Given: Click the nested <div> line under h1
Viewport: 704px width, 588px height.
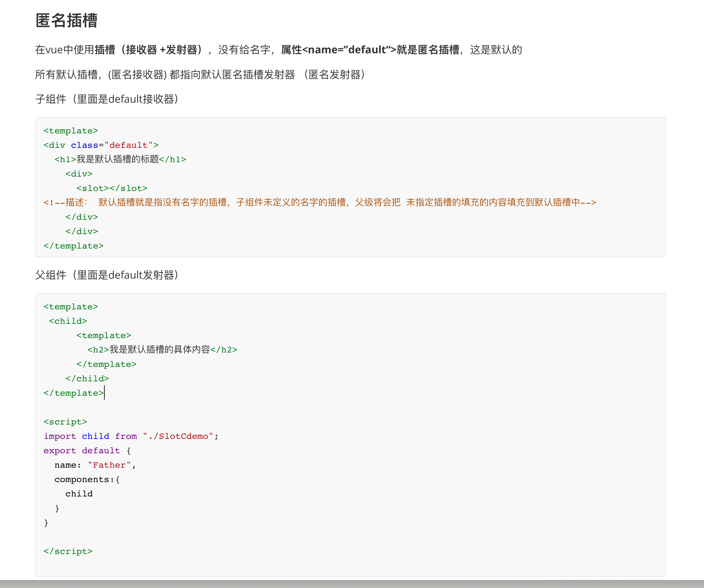Looking at the screenshot, I should point(79,174).
